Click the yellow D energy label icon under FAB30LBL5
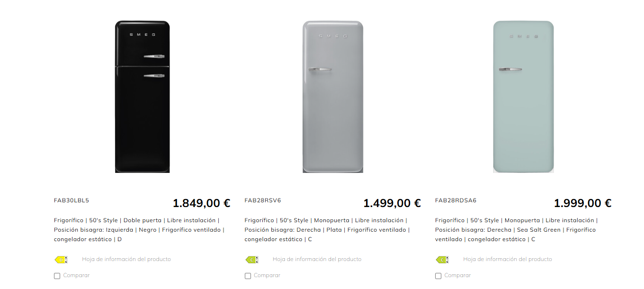This screenshot has width=644, height=289. coord(61,260)
